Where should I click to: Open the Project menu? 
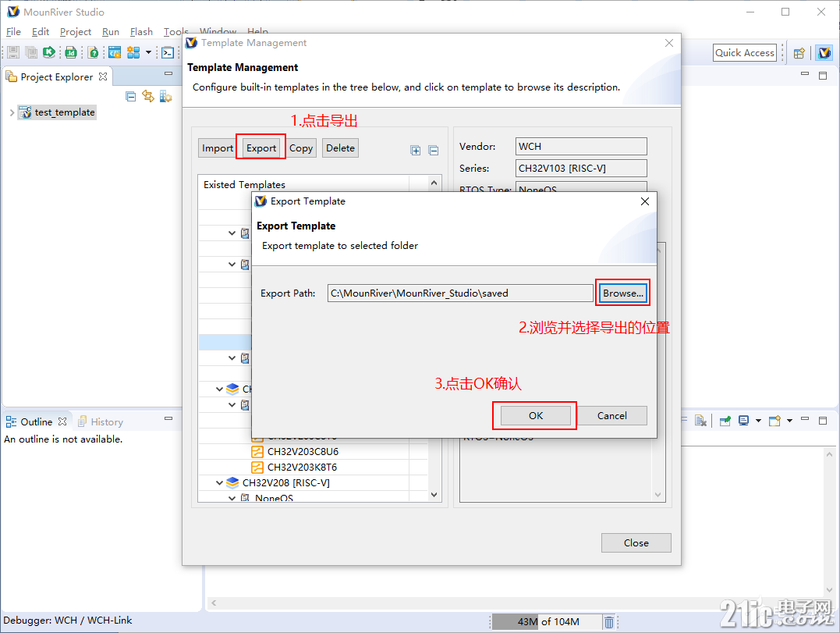(x=76, y=32)
